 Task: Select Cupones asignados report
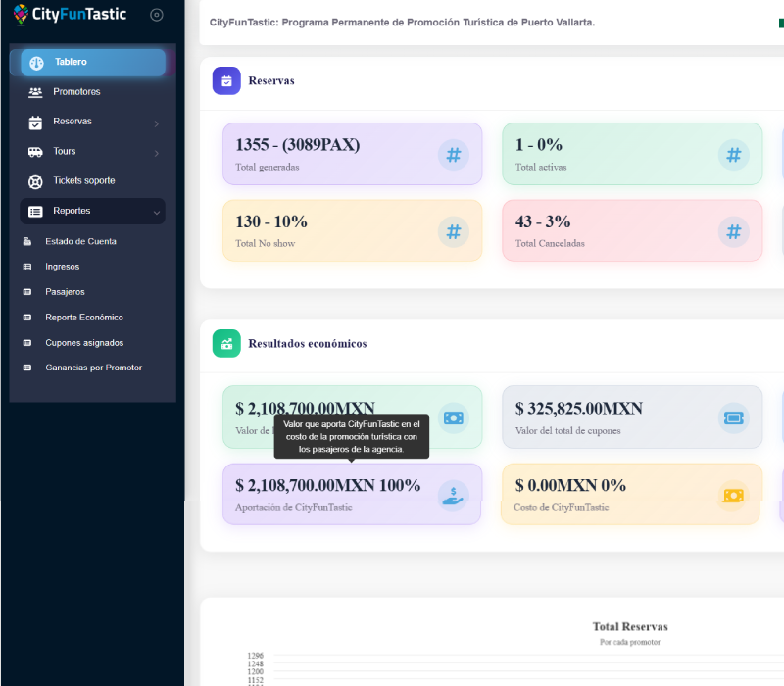(84, 343)
